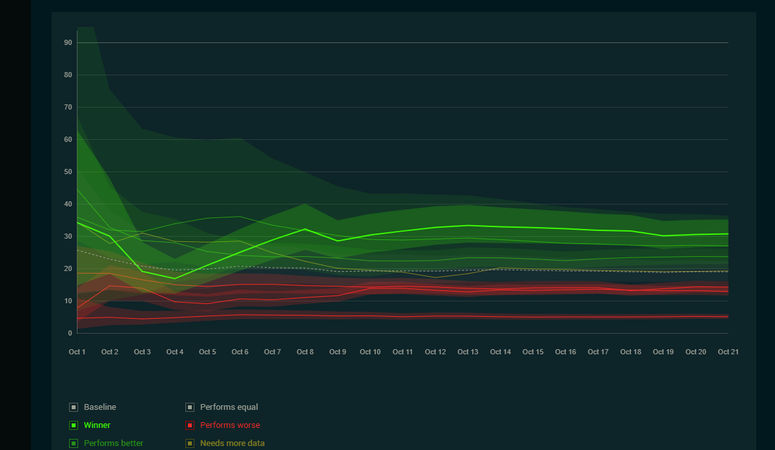Click the Performs worse legend label
The image size is (775, 450).
click(x=230, y=425)
